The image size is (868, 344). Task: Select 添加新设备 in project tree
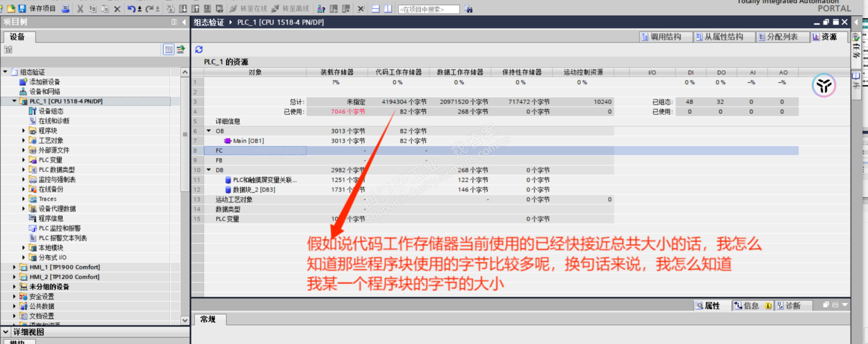coord(45,82)
